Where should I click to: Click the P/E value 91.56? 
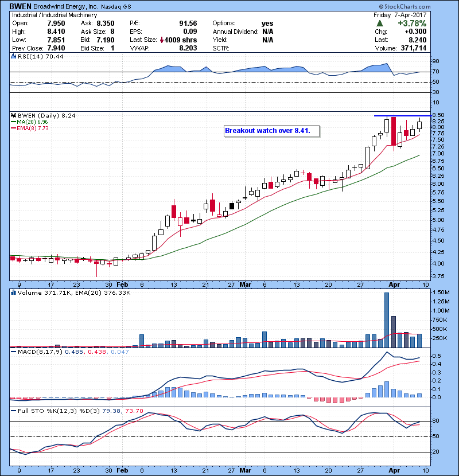188,24
